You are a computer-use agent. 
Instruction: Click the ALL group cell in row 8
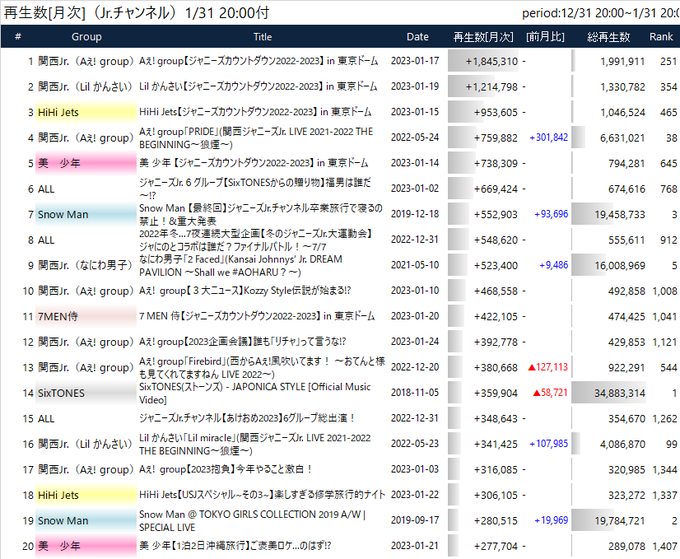[46, 240]
